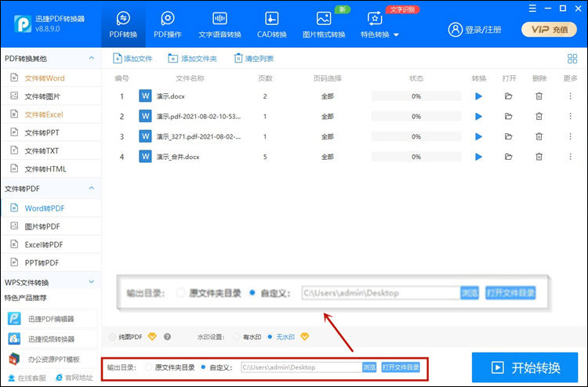
Task: Open folder icon for row 2
Action: pyautogui.click(x=509, y=117)
